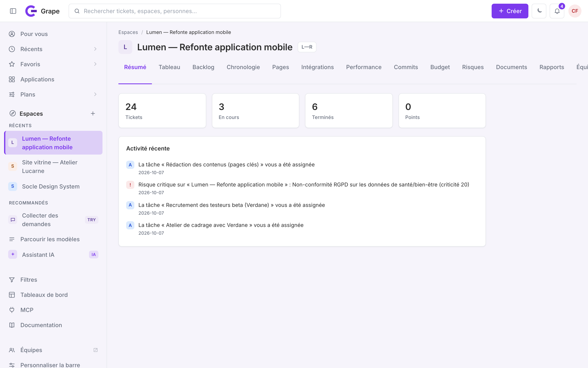Click the L project icon beside the title
The height and width of the screenshot is (368, 588).
tap(125, 47)
